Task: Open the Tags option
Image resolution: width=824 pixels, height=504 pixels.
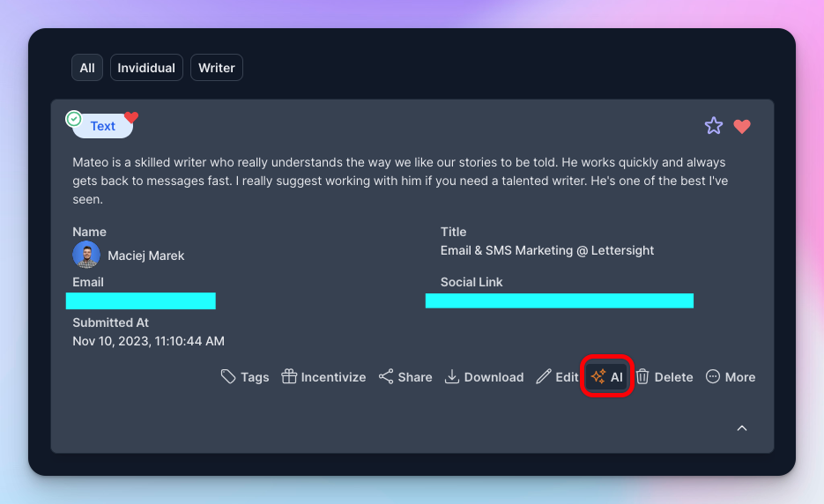Action: [x=245, y=377]
